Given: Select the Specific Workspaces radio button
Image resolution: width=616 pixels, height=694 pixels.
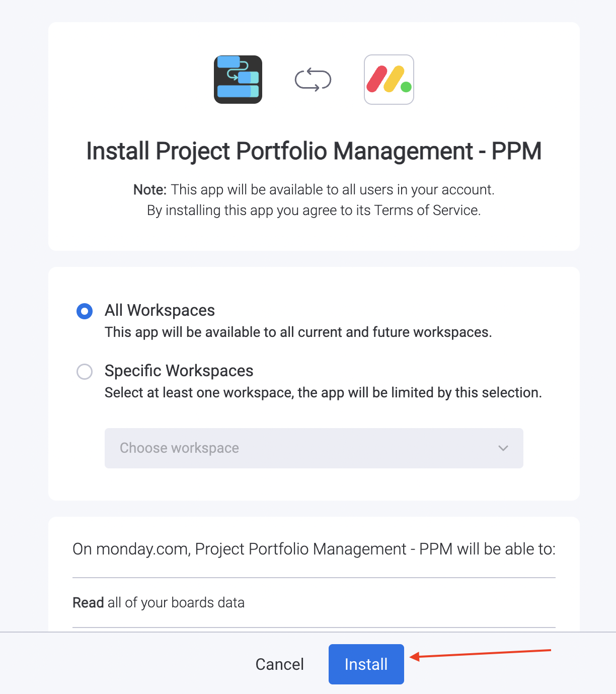Looking at the screenshot, I should [x=85, y=372].
